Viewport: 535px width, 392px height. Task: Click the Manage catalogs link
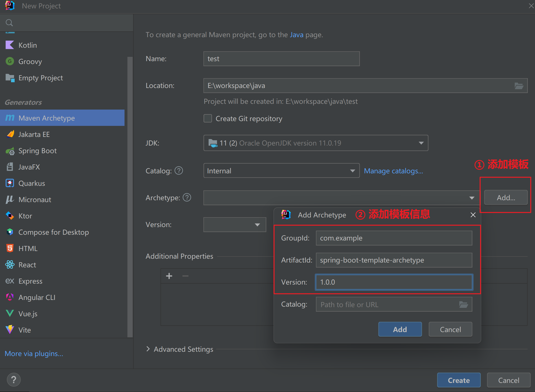pos(393,171)
